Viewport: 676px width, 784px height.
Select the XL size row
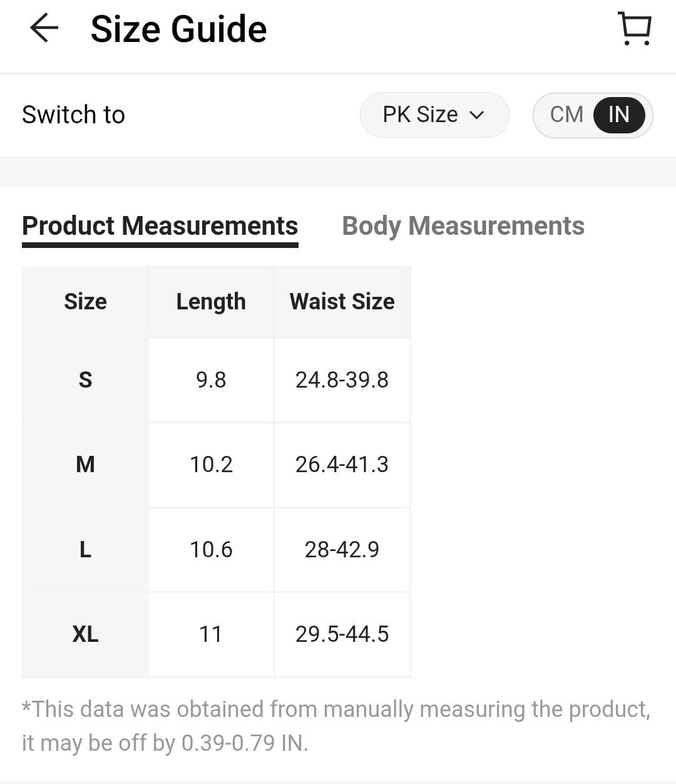click(85, 634)
